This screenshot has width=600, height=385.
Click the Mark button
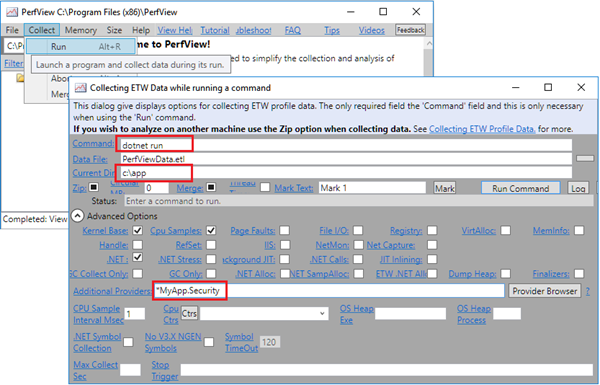[445, 188]
